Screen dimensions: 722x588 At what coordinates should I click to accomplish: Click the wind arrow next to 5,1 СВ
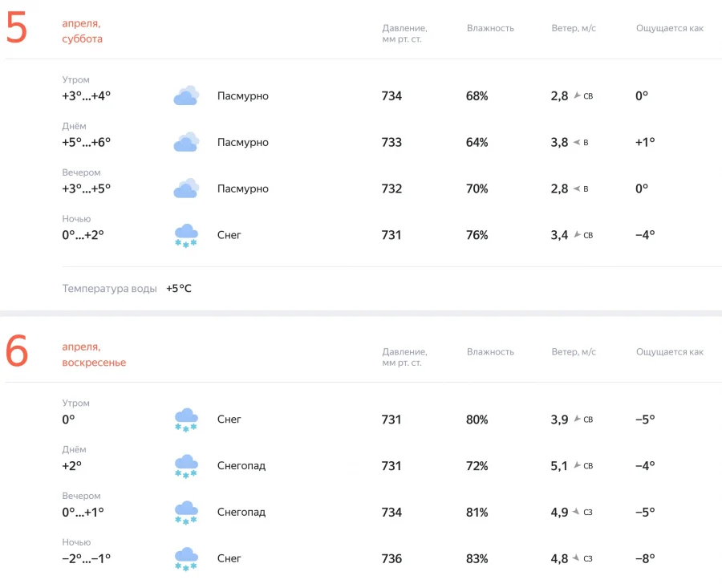[577, 466]
